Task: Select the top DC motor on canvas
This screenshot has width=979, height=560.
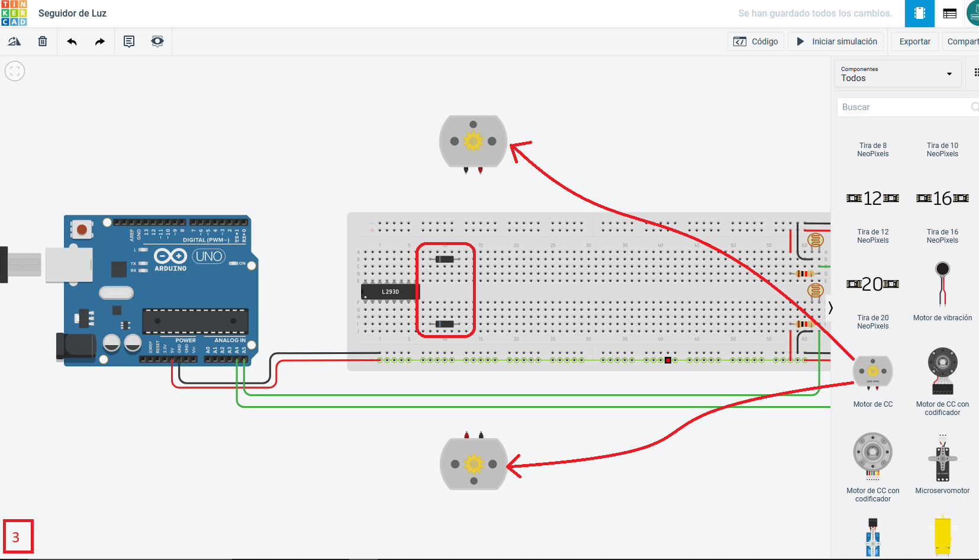Action: click(x=473, y=142)
